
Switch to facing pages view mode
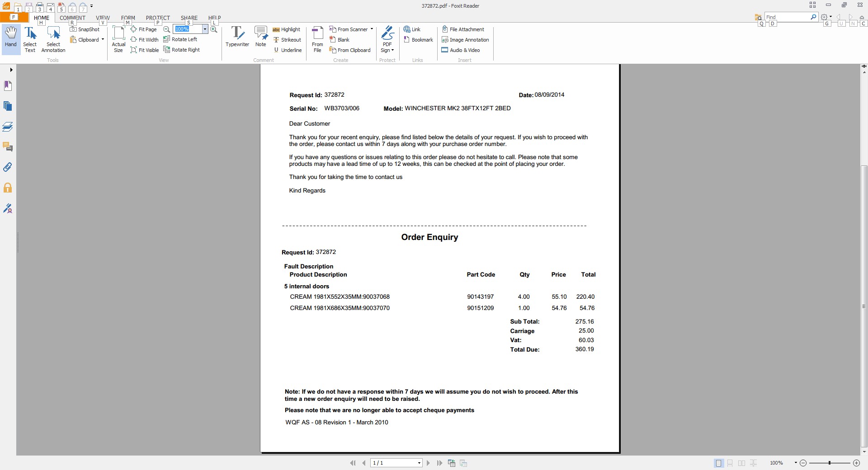(741, 463)
